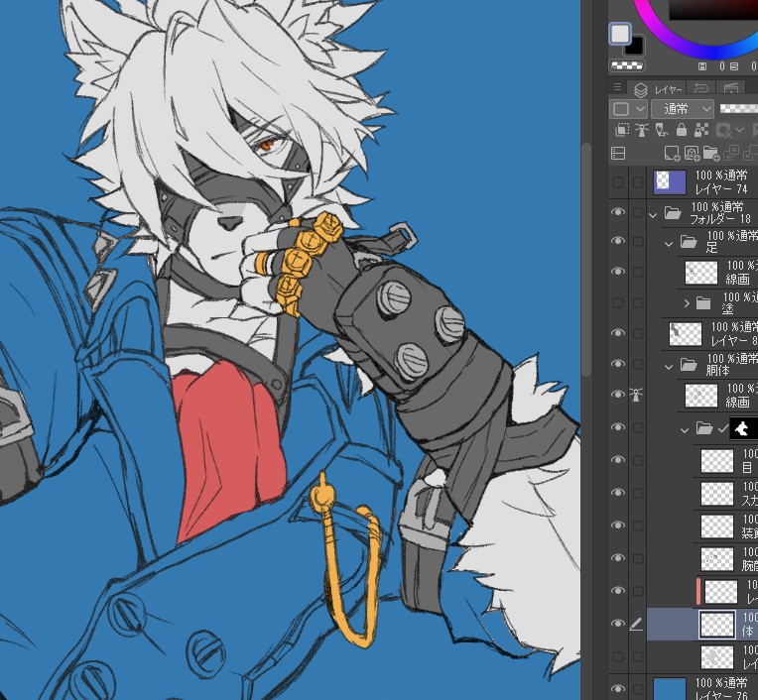
Task: Hide the selected 体 layer eye icon
Action: coord(618,624)
